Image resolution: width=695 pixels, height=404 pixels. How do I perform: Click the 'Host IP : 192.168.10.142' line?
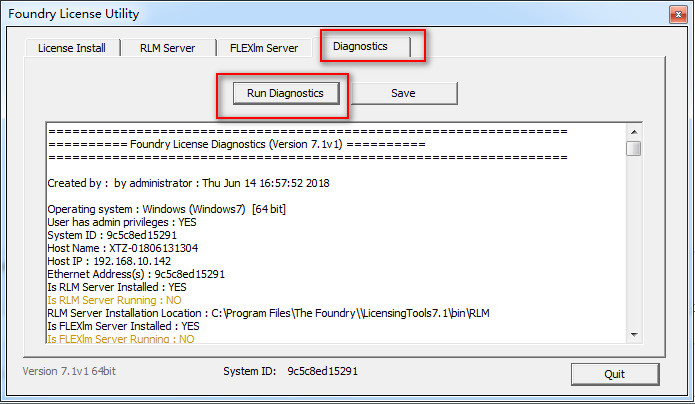click(109, 261)
